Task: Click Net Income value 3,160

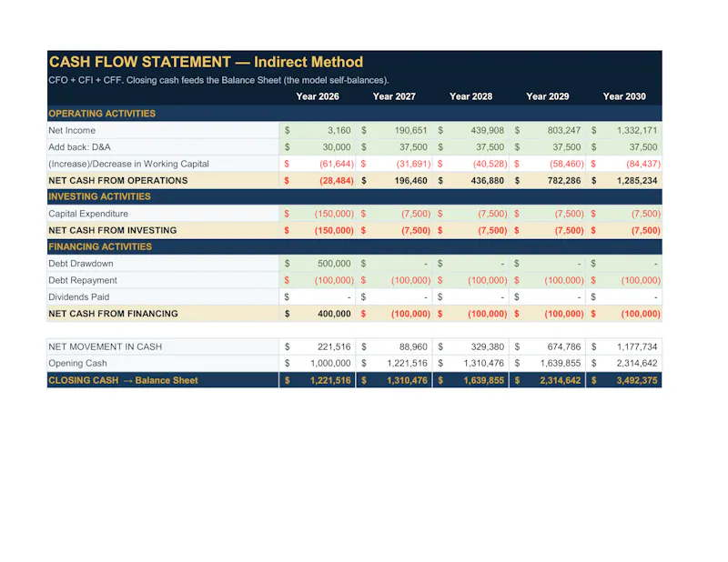Action: tap(339, 130)
